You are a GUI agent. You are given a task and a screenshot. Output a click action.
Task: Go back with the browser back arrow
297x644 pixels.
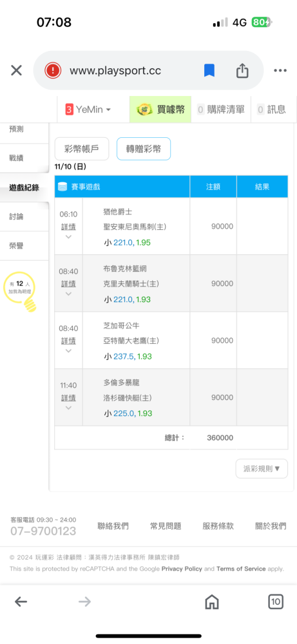[x=21, y=602]
